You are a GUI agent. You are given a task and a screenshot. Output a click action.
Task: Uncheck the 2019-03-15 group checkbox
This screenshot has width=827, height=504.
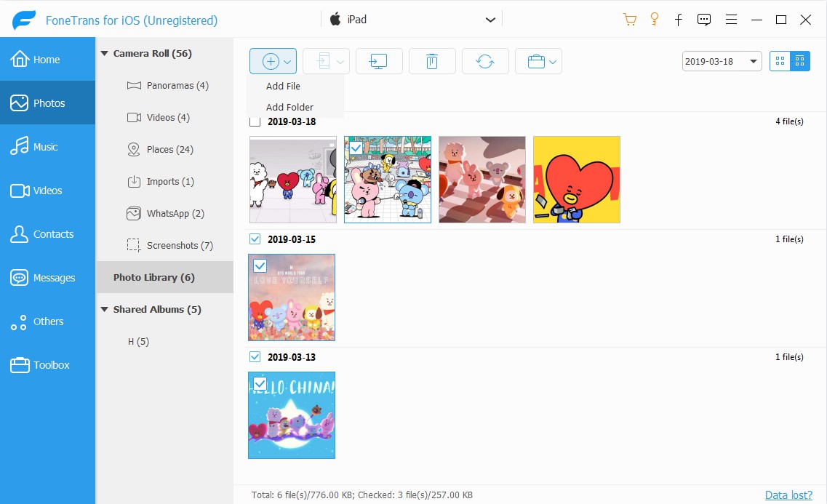[x=255, y=239]
